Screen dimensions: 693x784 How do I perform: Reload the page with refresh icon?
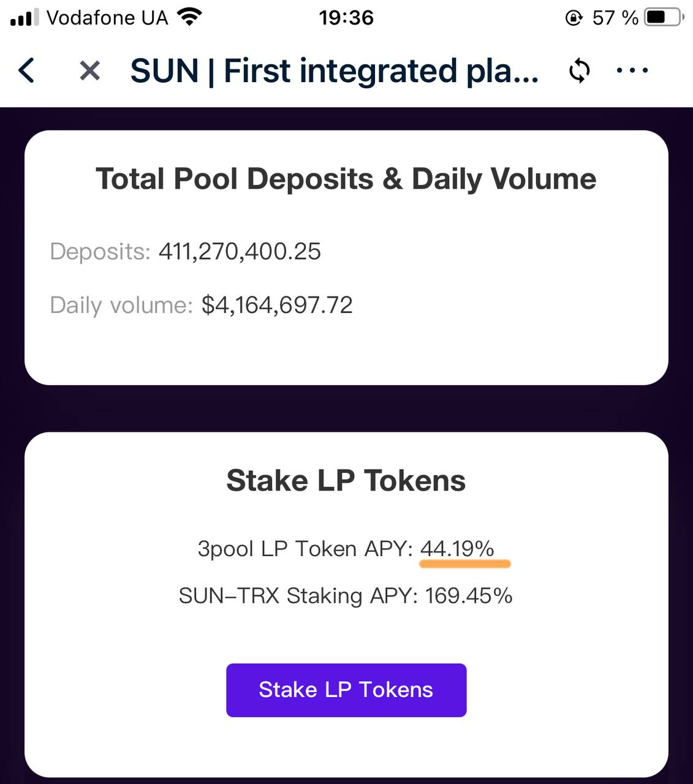(579, 71)
